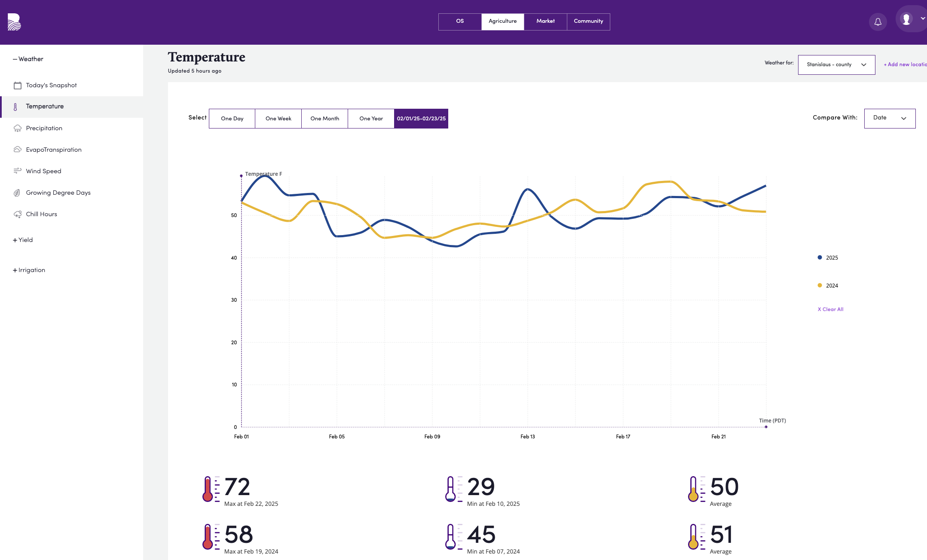Click the Today's Snapshot sidebar icon

(x=17, y=85)
